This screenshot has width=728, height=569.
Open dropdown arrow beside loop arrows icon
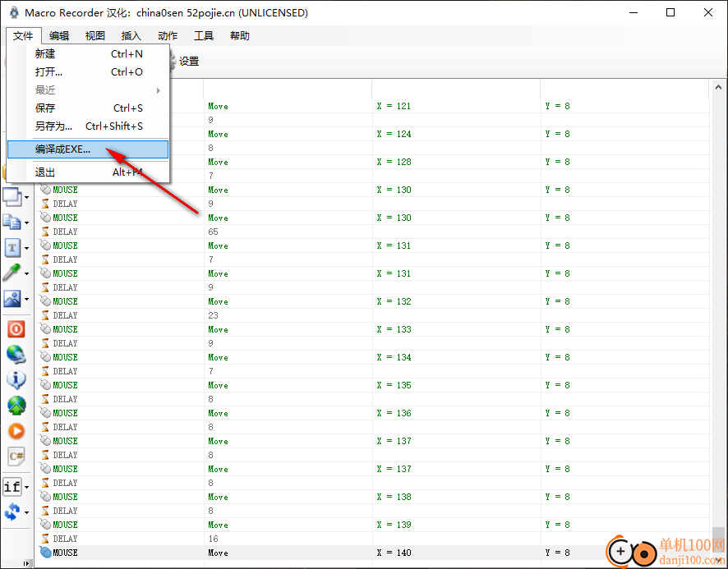[x=27, y=513]
